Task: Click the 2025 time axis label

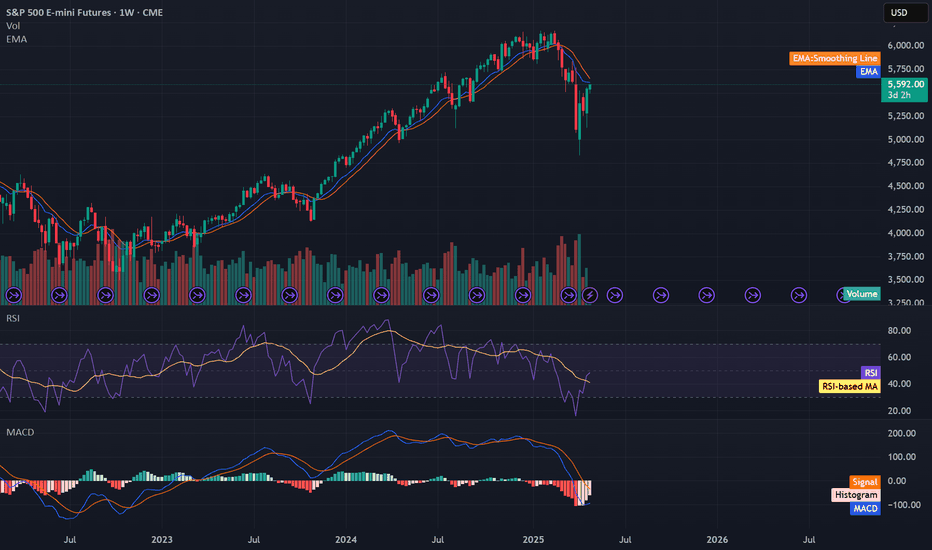Action: (x=533, y=540)
